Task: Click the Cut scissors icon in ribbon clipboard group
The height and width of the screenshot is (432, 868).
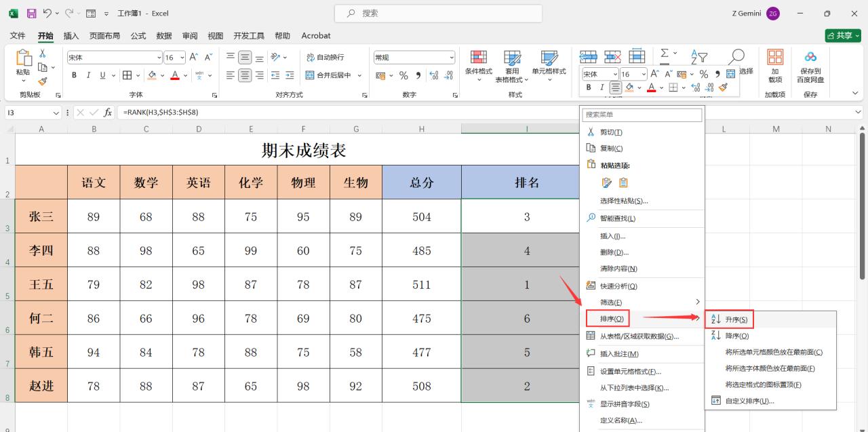Action: 43,53
